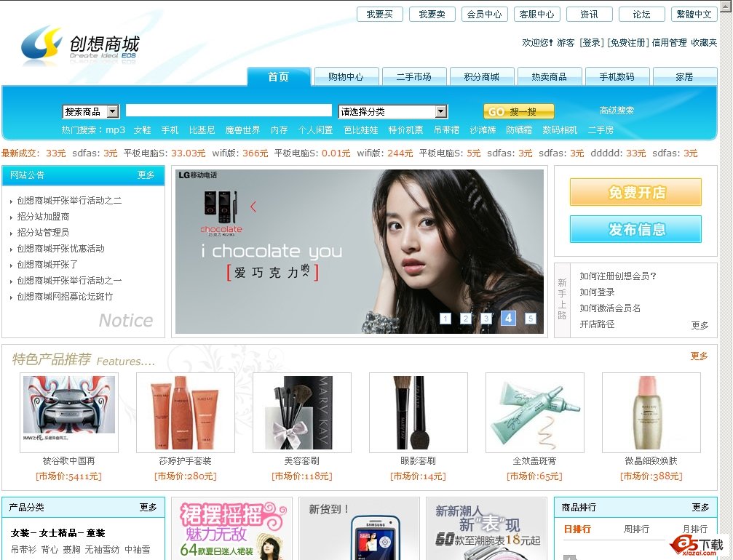Switch to the 手机数码 tab
The width and height of the screenshot is (733, 560).
pos(617,76)
